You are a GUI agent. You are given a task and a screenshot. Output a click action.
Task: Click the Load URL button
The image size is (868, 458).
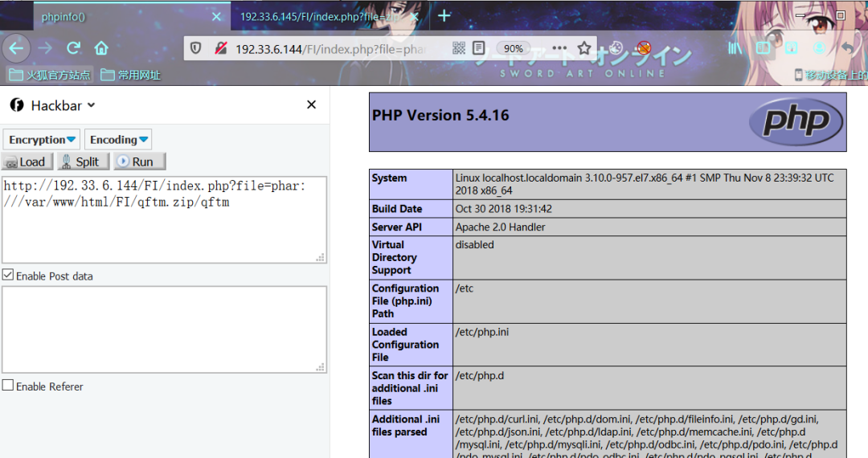click(x=27, y=162)
